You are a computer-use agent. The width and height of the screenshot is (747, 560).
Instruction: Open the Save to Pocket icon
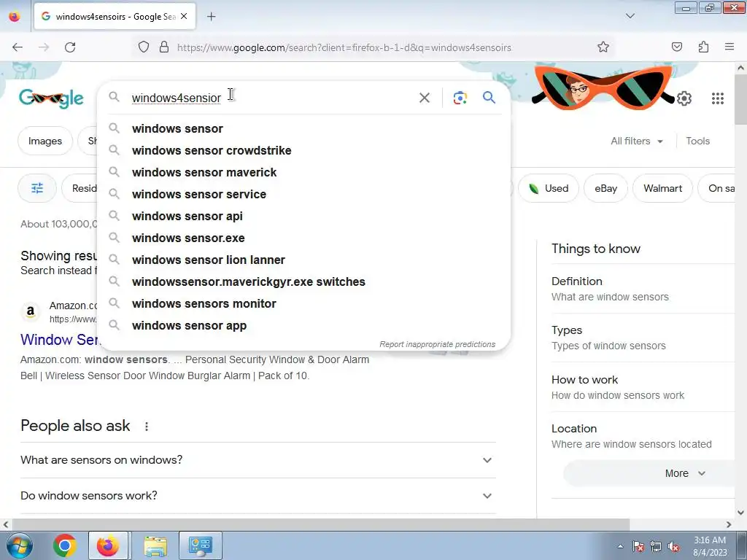(x=676, y=47)
